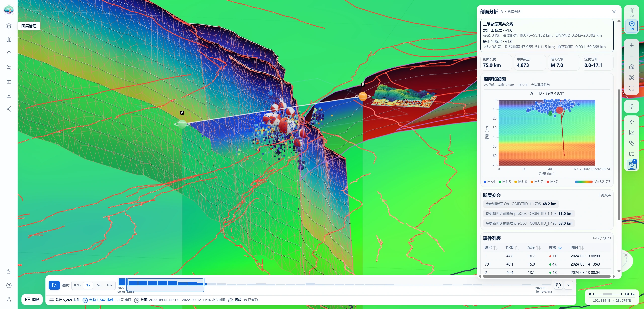Play the timeline animation
644x309 pixels.
coord(54,285)
